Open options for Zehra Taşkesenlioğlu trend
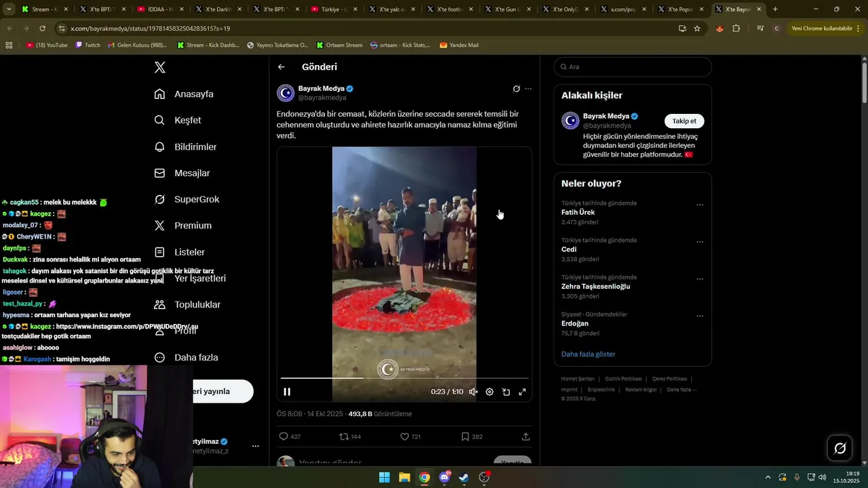Image resolution: width=868 pixels, height=488 pixels. (700, 279)
